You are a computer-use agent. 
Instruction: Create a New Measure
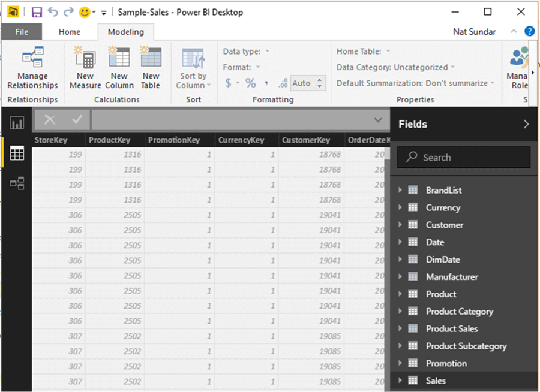[x=85, y=68]
